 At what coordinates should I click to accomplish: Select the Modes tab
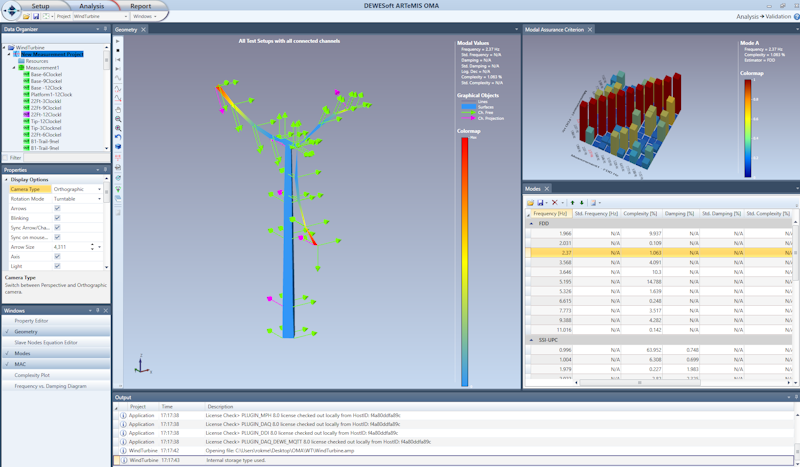pos(533,189)
